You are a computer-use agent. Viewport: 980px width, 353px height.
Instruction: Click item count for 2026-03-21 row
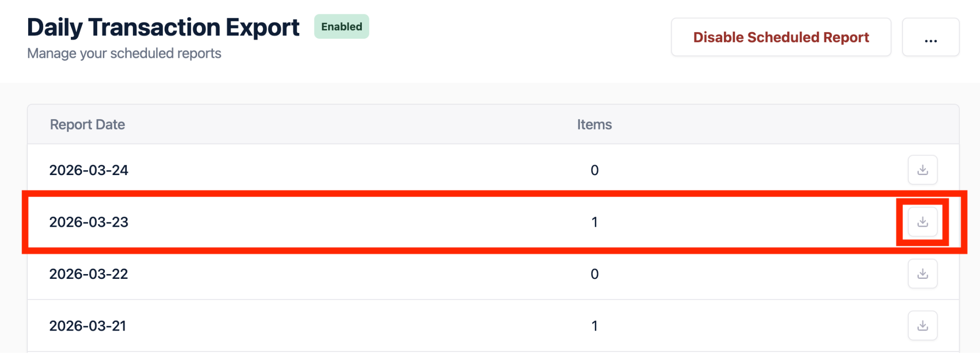[594, 326]
